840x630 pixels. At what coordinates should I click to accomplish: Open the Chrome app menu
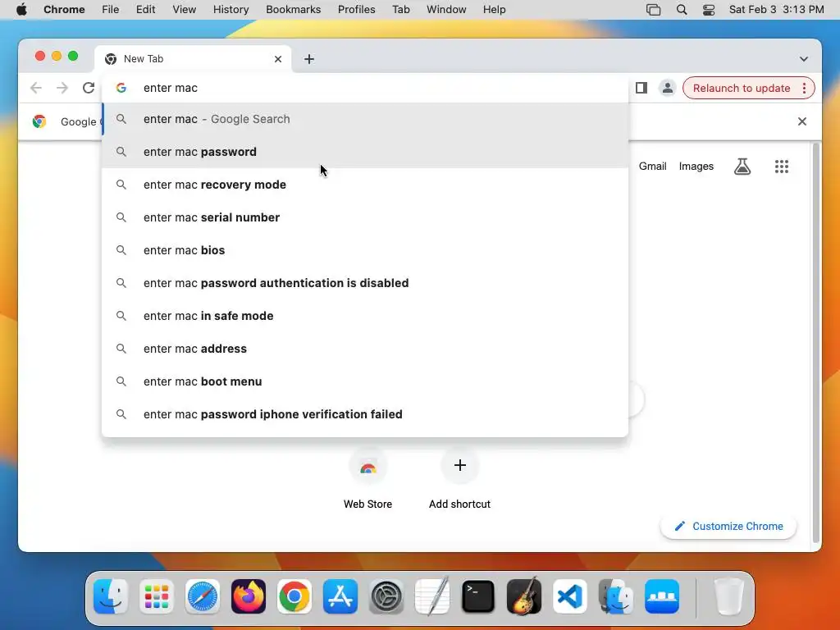[64, 10]
